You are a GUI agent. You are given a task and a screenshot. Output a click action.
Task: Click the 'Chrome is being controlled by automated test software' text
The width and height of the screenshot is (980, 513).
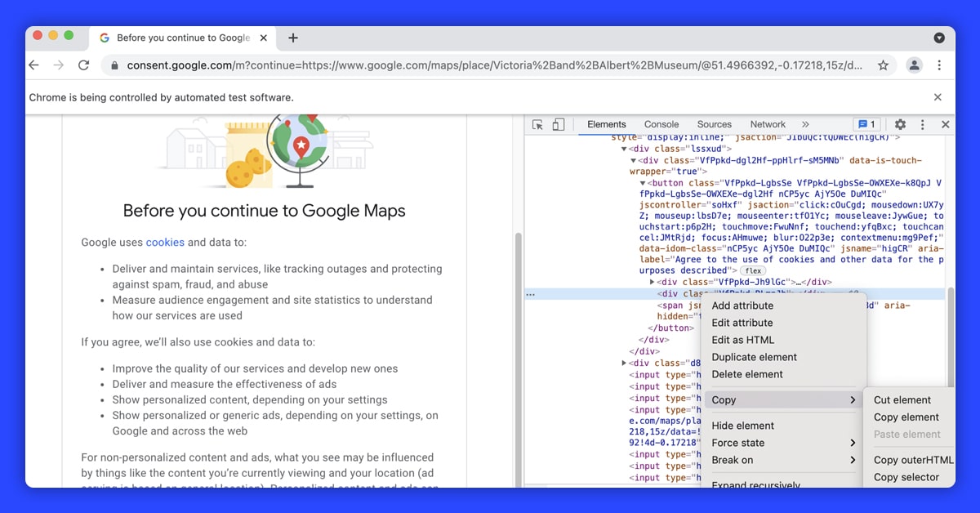(161, 97)
